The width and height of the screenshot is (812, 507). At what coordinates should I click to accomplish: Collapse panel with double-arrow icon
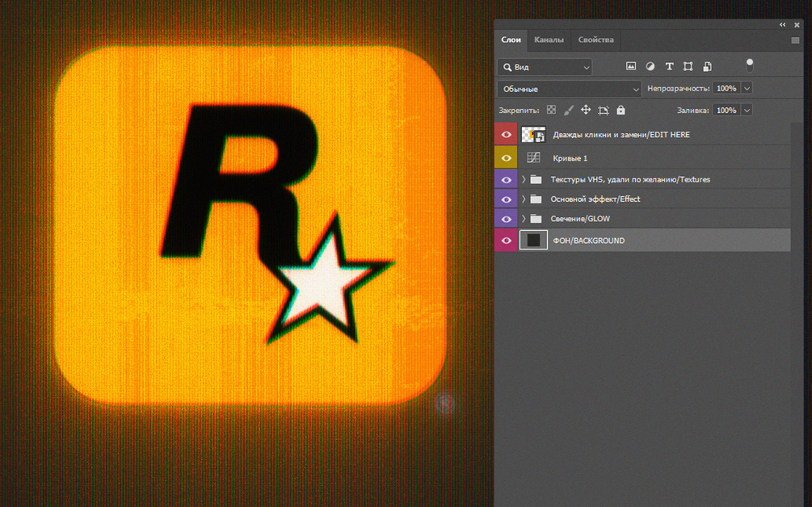pyautogui.click(x=782, y=24)
